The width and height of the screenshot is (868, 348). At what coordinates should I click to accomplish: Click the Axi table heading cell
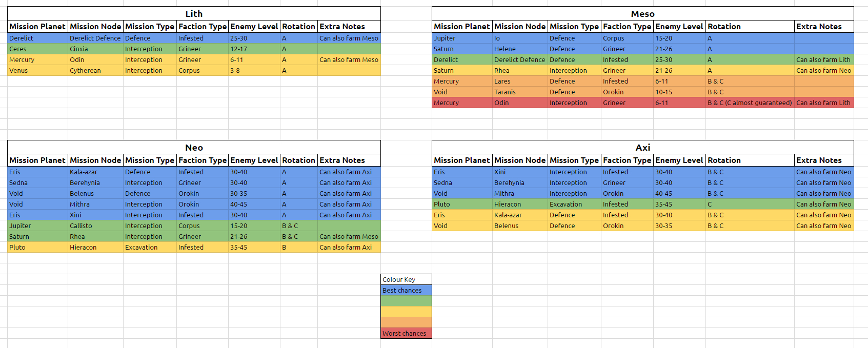point(642,148)
